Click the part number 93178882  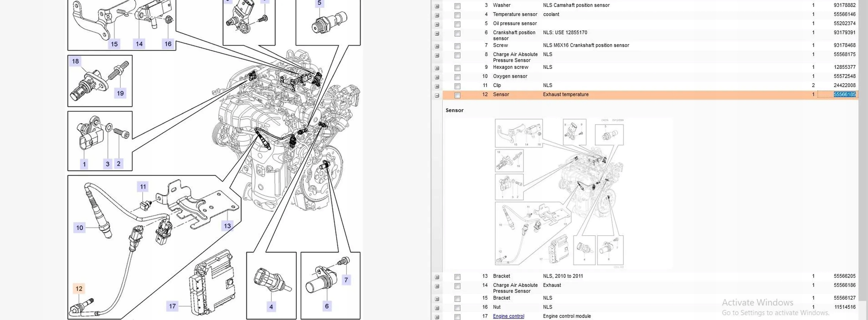point(844,5)
